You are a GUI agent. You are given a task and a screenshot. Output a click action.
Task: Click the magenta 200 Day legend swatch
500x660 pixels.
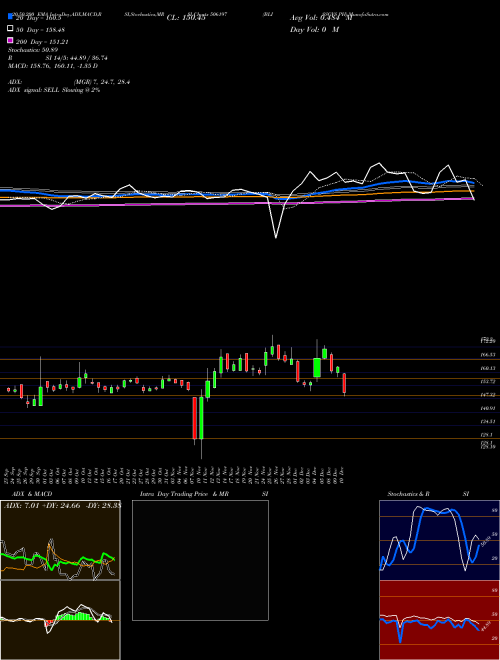point(10,40)
